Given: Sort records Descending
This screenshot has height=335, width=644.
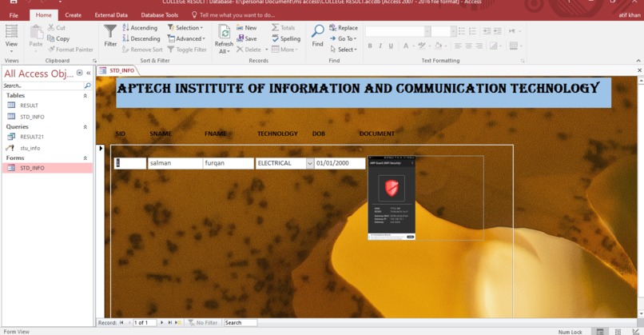Looking at the screenshot, I should 141,38.
